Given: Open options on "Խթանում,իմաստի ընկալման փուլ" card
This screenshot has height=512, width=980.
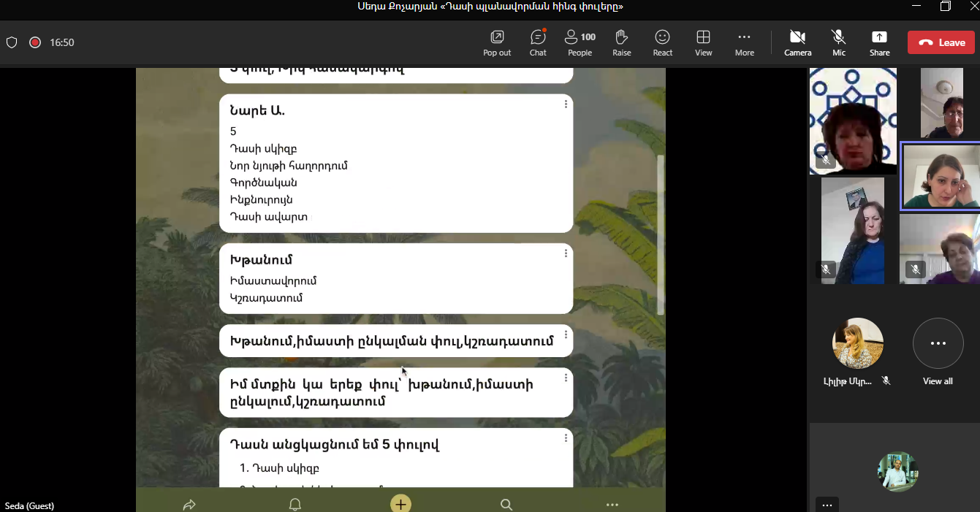Looking at the screenshot, I should 566,335.
